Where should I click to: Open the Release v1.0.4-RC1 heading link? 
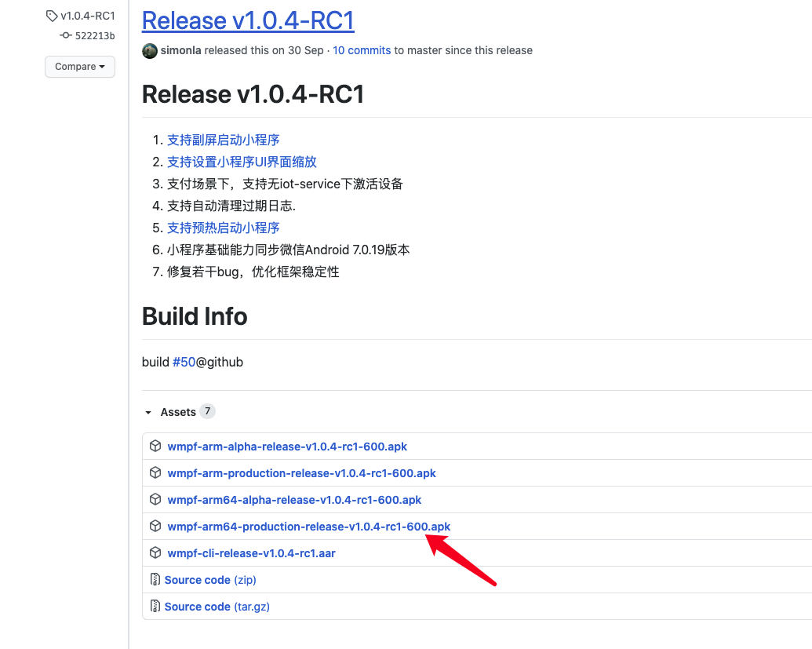248,20
